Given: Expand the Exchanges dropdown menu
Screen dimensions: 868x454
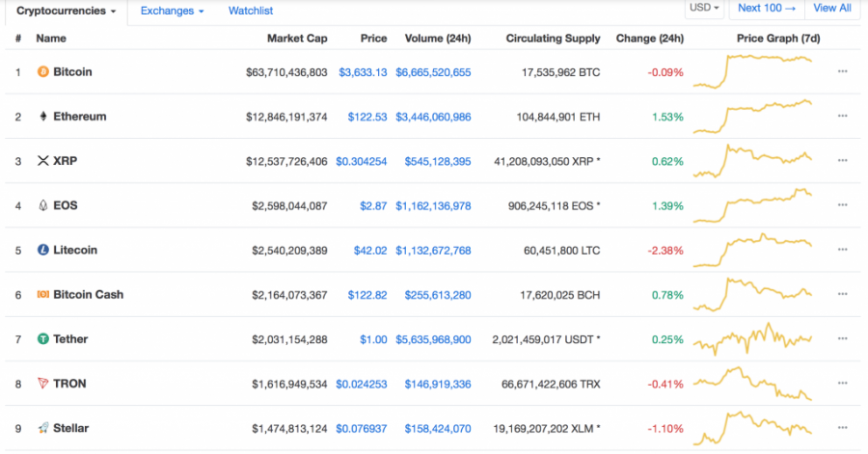Looking at the screenshot, I should point(172,11).
